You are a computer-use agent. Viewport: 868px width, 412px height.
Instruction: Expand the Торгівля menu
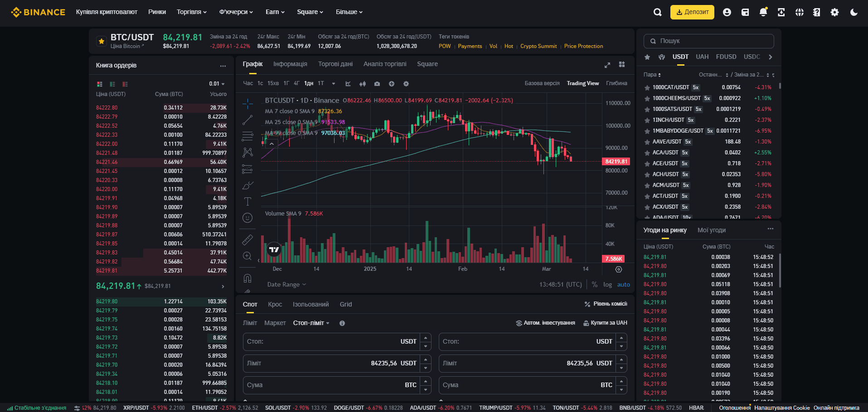(x=192, y=12)
